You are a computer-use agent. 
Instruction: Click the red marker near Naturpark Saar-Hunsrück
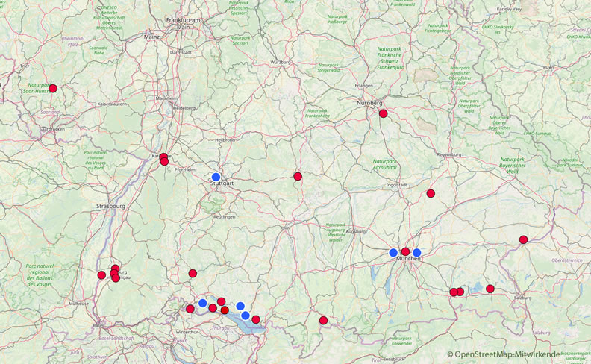(x=53, y=88)
